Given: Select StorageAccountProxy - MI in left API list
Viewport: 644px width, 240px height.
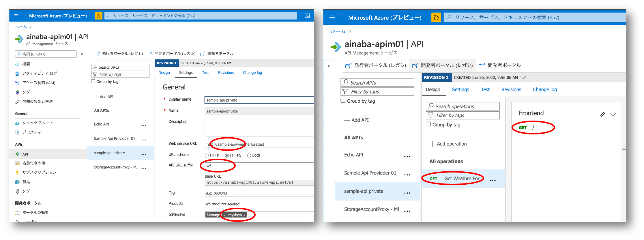Looking at the screenshot, I should coord(116,167).
